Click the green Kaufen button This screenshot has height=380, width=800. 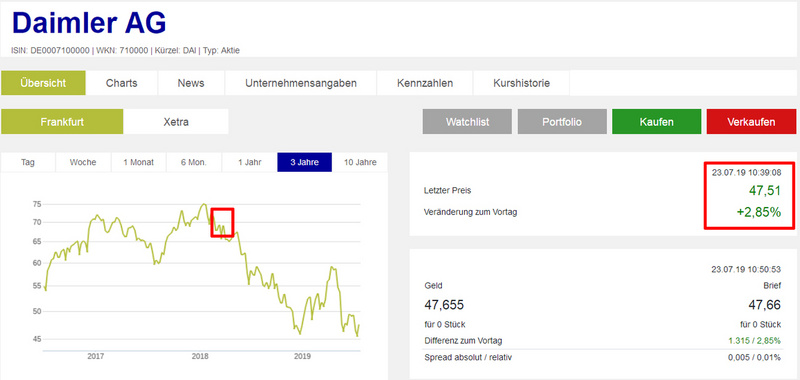point(656,122)
